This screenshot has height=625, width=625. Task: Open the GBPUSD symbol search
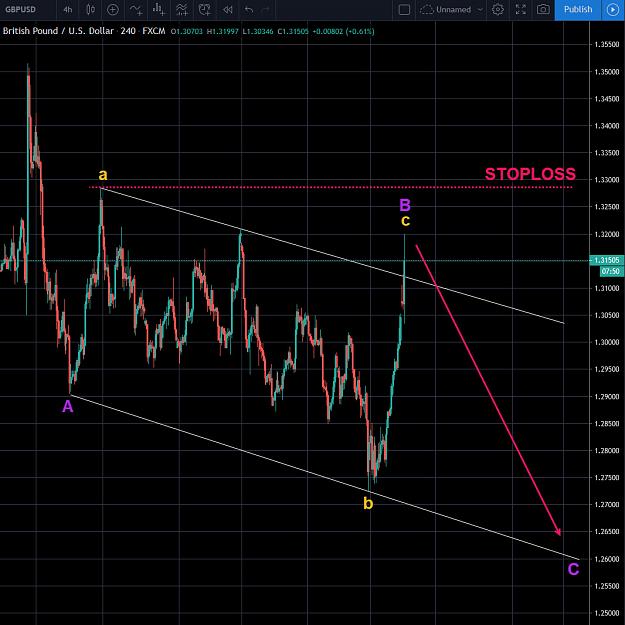[x=20, y=10]
